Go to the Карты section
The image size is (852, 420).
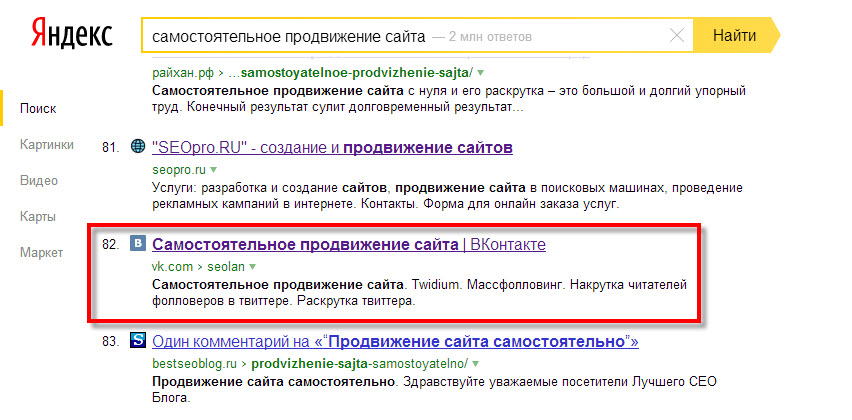pos(38,216)
